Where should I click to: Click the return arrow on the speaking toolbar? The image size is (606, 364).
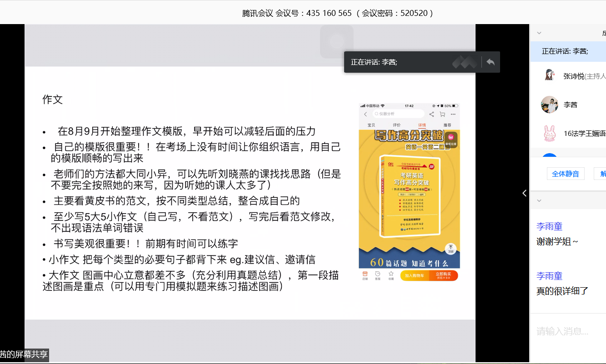491,62
